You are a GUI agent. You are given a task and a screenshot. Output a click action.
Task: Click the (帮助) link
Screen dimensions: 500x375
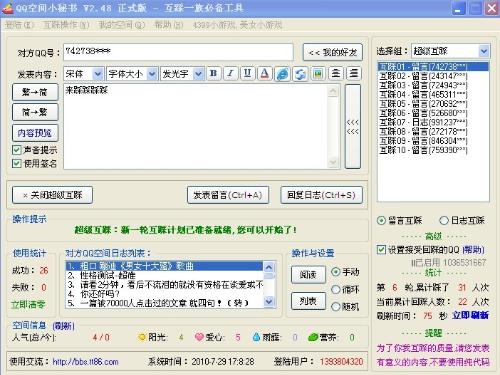coord(473,249)
